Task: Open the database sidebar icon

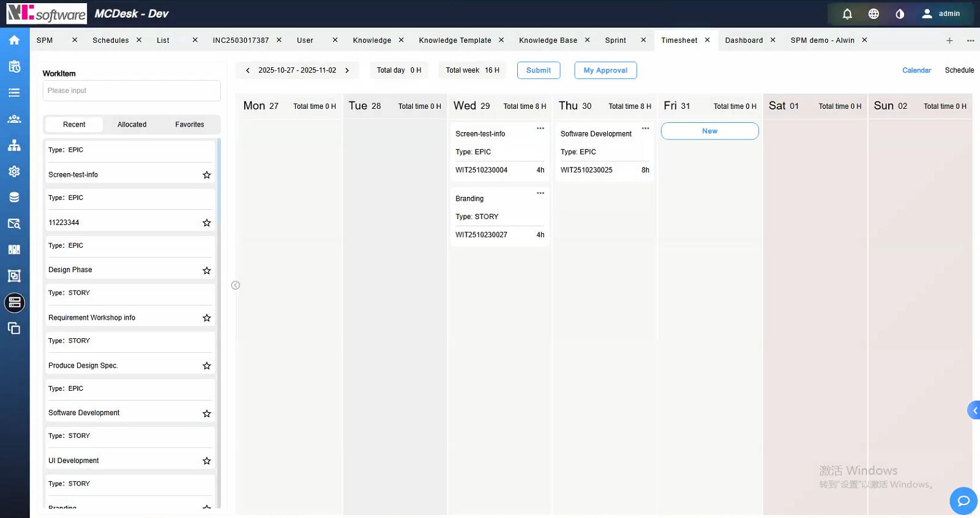Action: [14, 198]
